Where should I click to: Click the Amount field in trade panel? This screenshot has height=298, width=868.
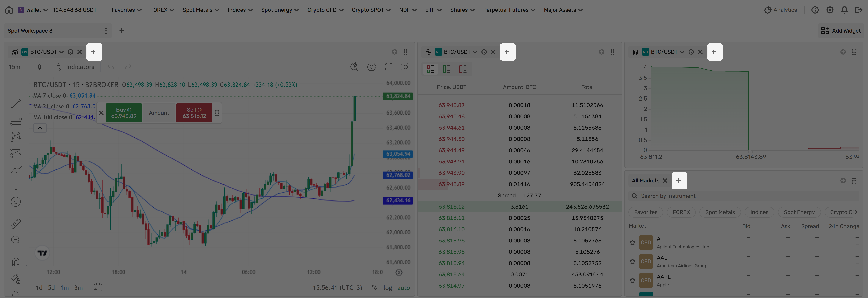(x=159, y=113)
